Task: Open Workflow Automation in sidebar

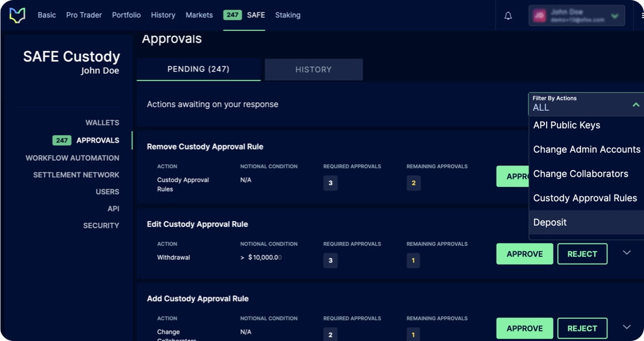Action: pos(72,158)
